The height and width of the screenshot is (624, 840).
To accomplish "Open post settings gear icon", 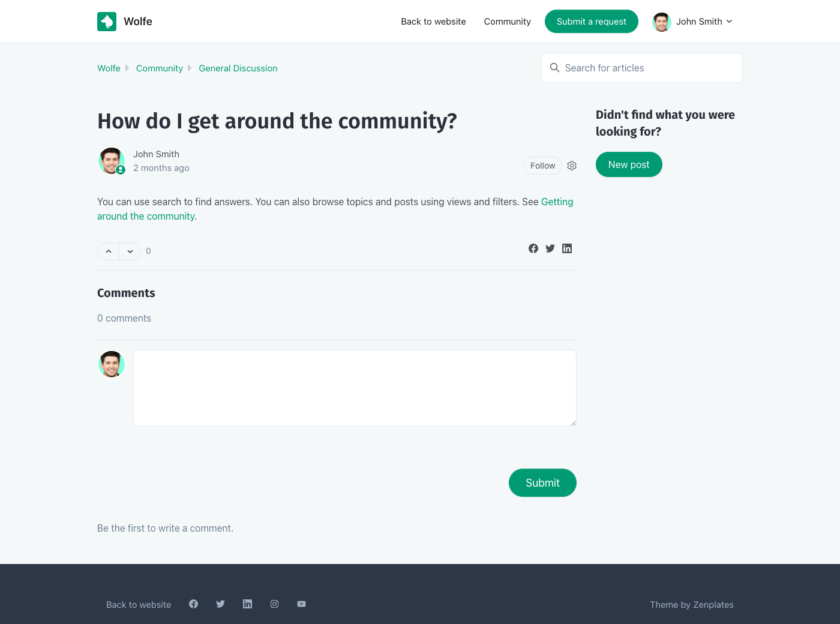I will point(572,166).
